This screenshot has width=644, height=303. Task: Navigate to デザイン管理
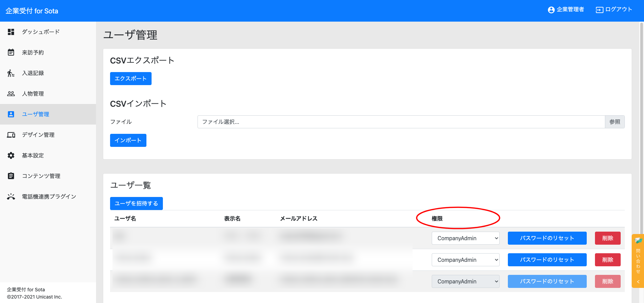point(48,135)
